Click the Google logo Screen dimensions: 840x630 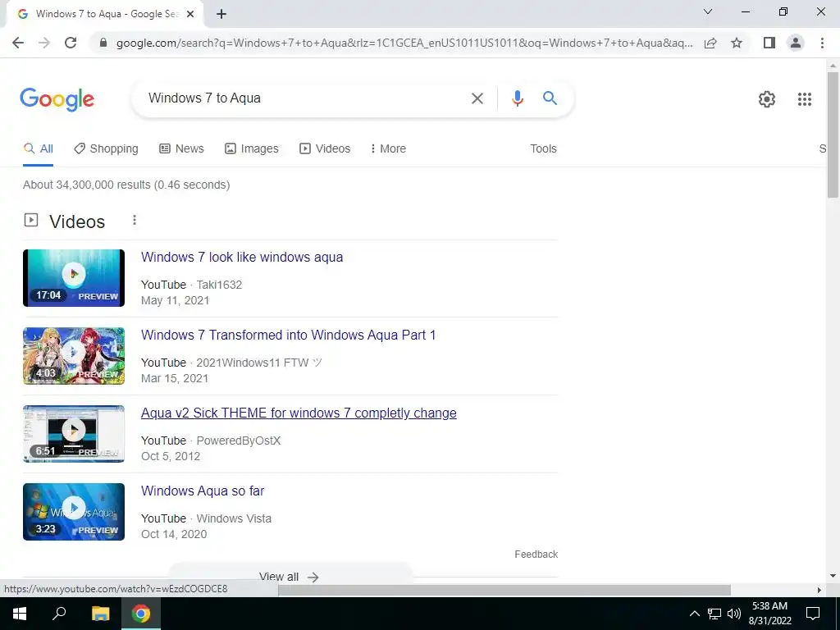click(57, 99)
